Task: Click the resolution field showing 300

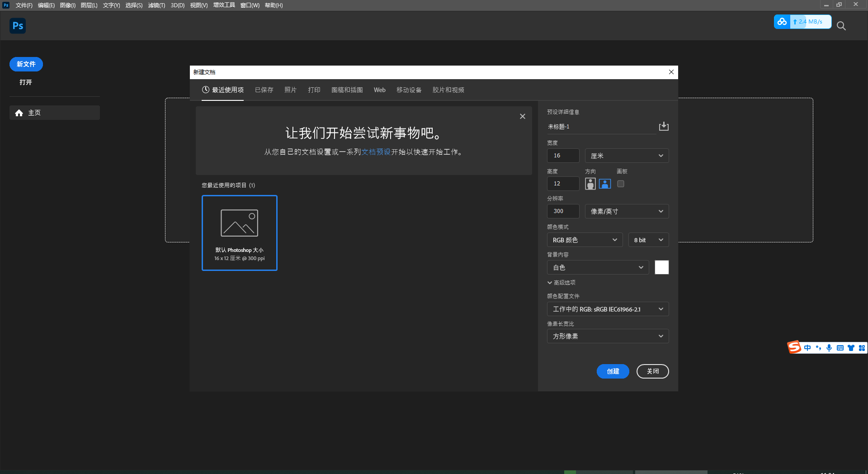Action: click(x=563, y=211)
